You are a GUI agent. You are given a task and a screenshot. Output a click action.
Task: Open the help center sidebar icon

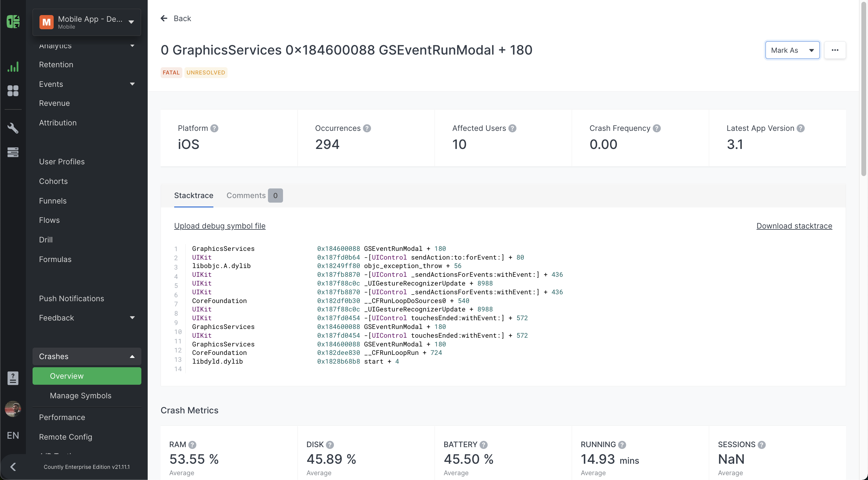[13, 378]
